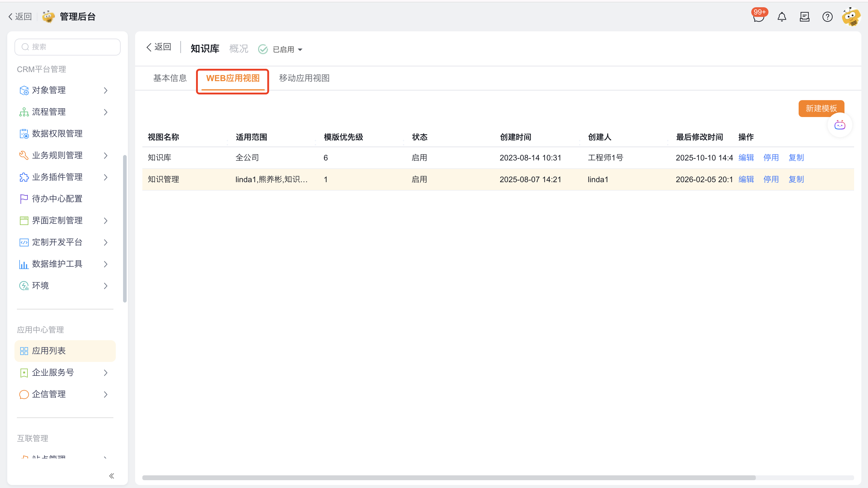Collapse the sidebar with double-chevron icon

(112, 476)
